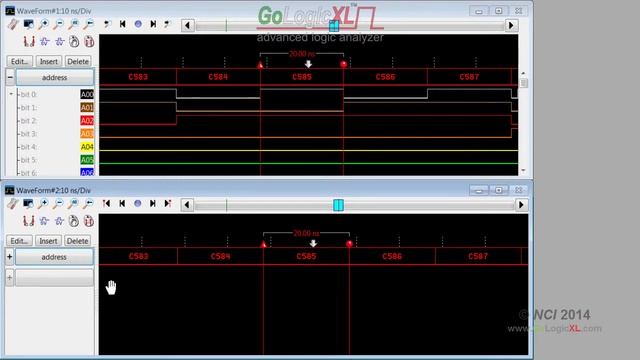Expand the empty signal row in WaveForm#2
The image size is (640, 360).
[9, 278]
